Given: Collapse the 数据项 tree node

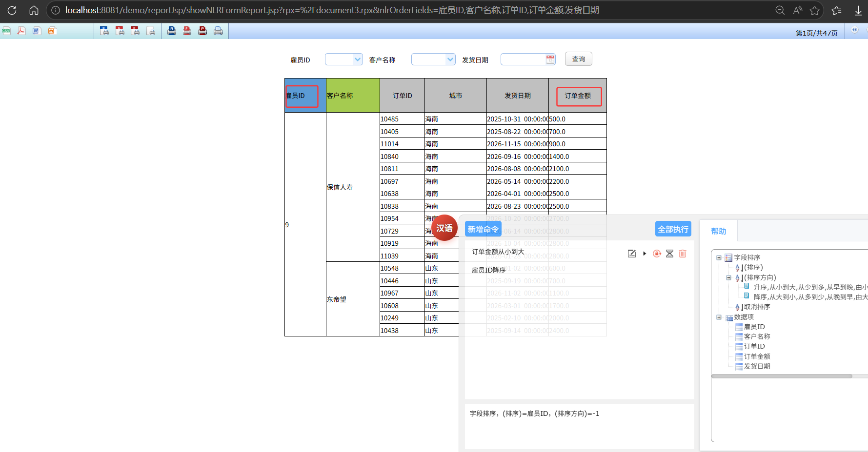Looking at the screenshot, I should coord(719,317).
